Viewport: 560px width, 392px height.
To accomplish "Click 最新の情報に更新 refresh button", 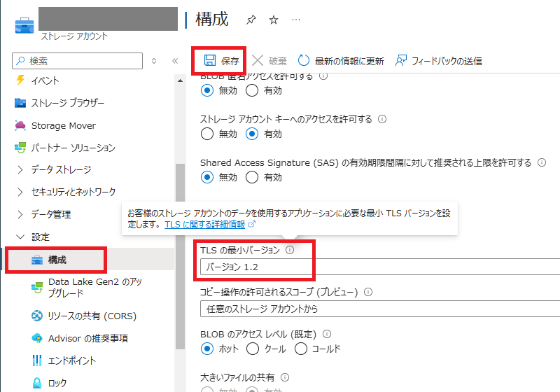I will [341, 61].
